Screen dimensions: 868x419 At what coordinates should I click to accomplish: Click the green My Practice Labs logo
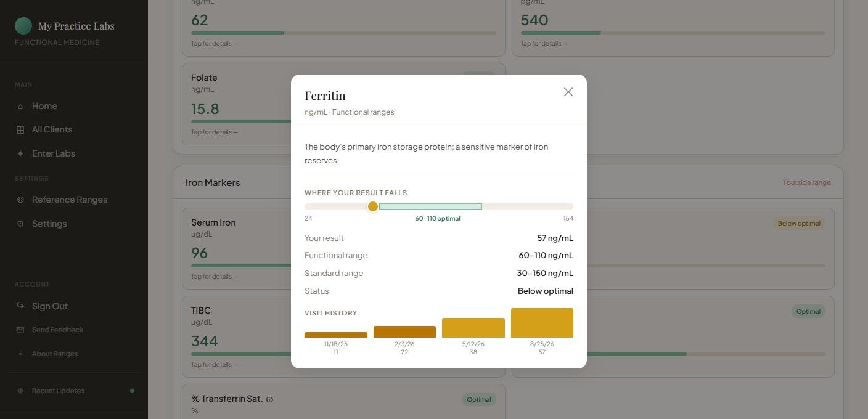click(23, 26)
